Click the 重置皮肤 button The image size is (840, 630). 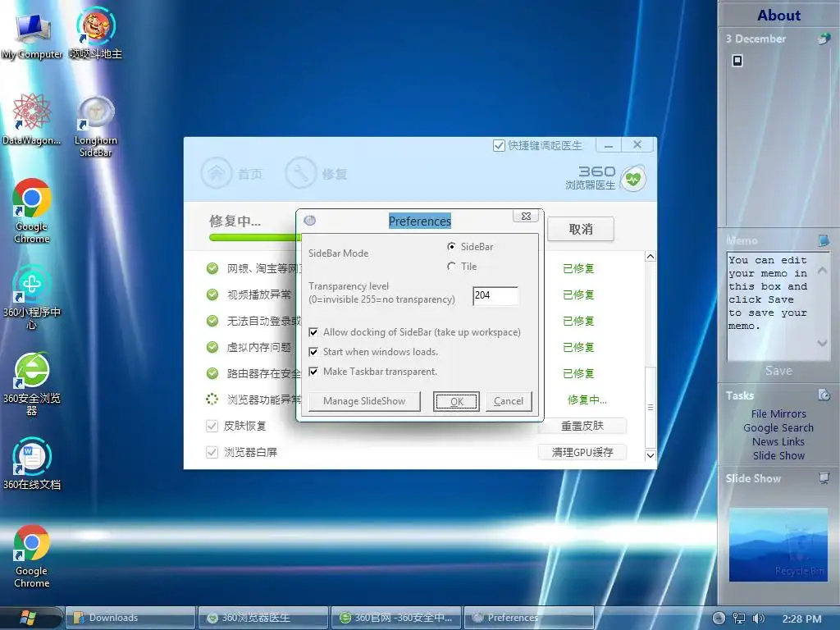[582, 426]
